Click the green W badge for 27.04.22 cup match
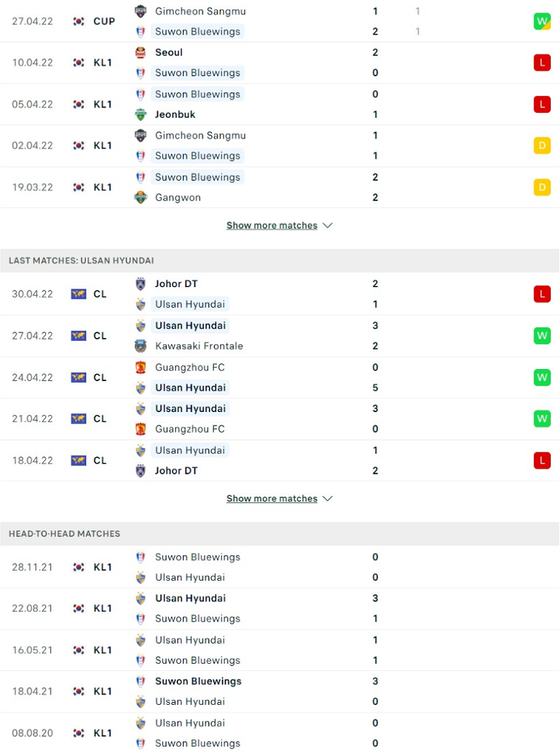Image resolution: width=560 pixels, height=750 pixels. pyautogui.click(x=542, y=21)
